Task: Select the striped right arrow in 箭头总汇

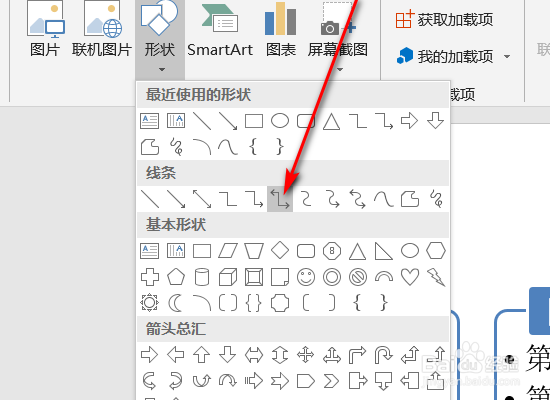Action: coord(254,381)
